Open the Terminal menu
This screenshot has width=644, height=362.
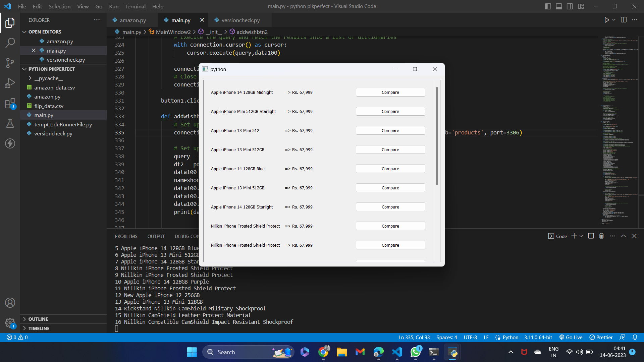[135, 6]
